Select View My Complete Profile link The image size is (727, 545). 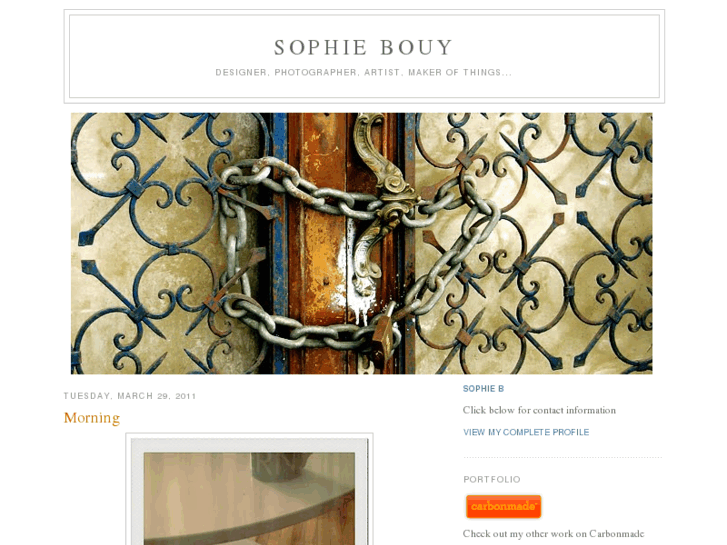coord(526,432)
